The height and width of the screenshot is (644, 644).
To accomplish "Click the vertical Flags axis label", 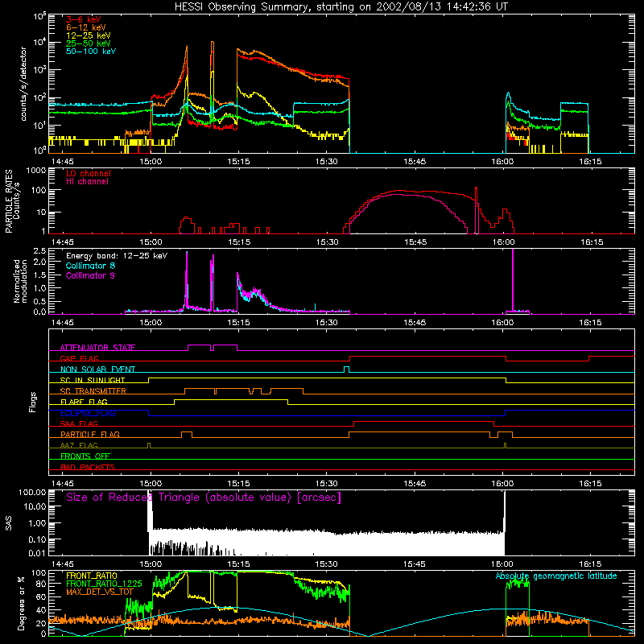I will point(33,402).
